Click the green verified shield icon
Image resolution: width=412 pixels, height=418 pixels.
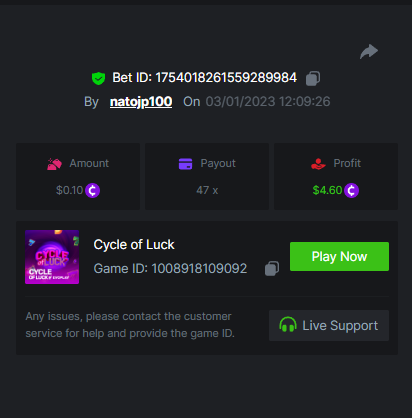coord(98,78)
